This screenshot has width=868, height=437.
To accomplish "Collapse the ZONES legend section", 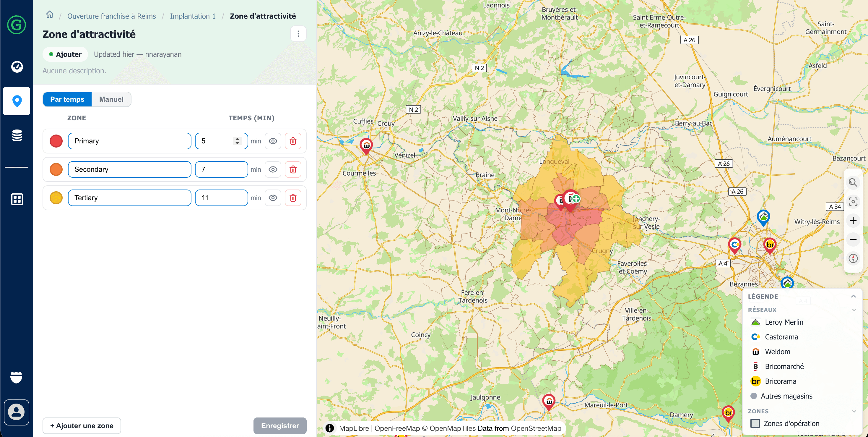I will [x=854, y=411].
